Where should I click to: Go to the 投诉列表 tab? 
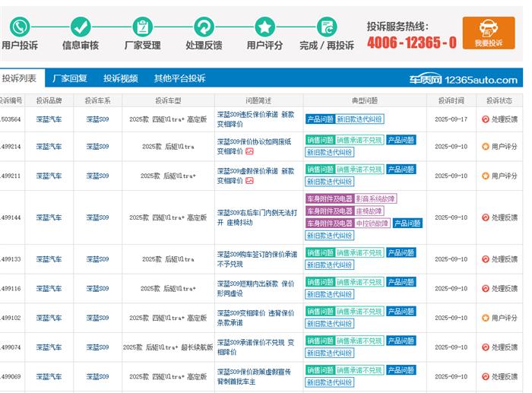point(19,78)
